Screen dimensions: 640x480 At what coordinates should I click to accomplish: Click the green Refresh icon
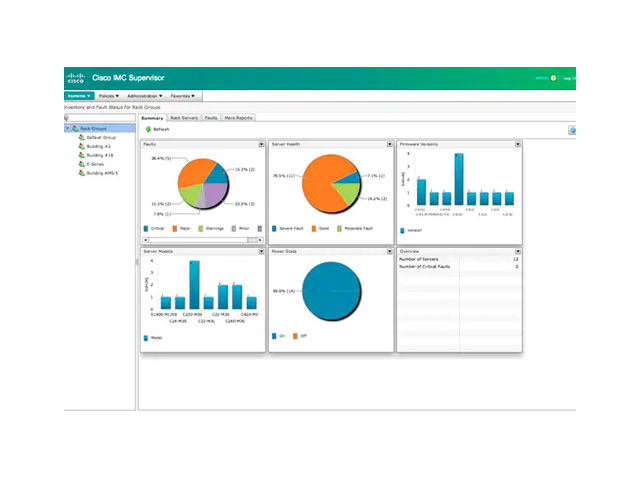(148, 129)
